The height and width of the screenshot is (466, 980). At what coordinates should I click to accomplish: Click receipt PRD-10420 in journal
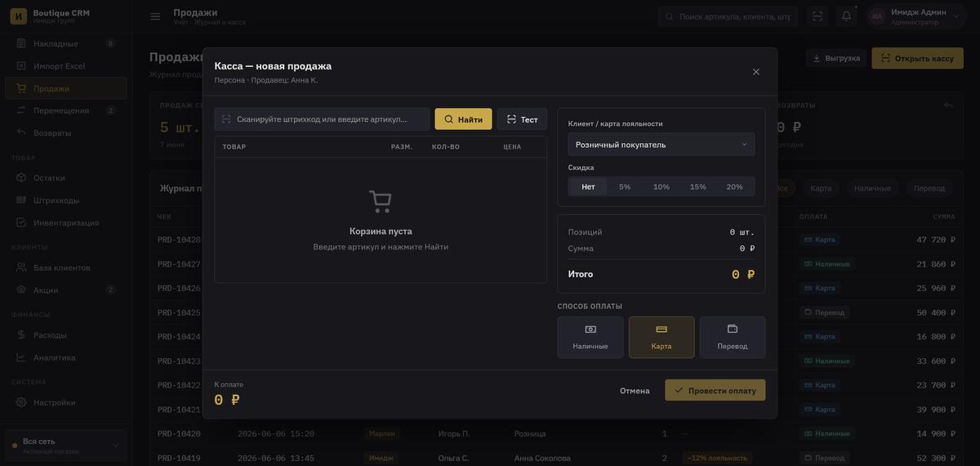(179, 433)
